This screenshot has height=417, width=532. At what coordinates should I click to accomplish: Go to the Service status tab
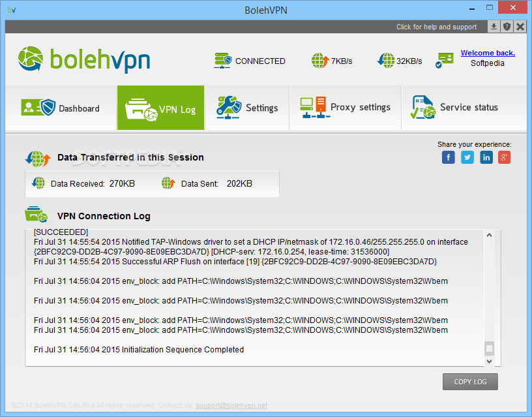click(x=464, y=108)
